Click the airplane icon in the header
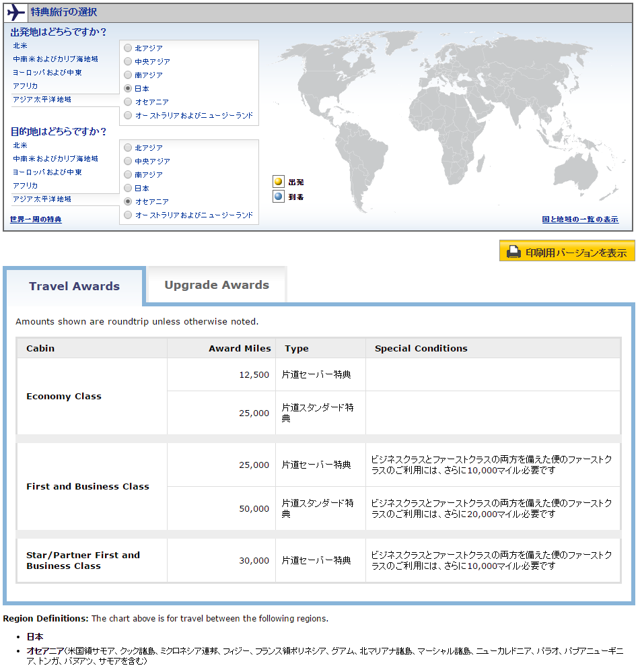 pyautogui.click(x=16, y=12)
